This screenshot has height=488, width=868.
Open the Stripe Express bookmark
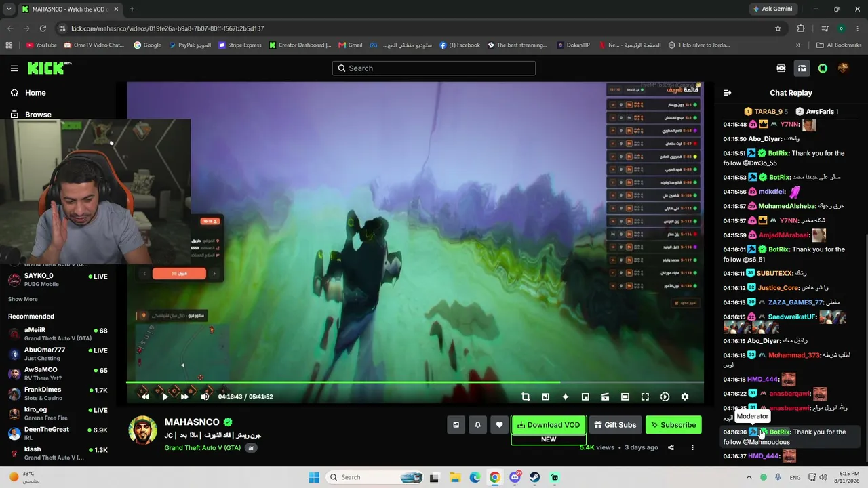pyautogui.click(x=239, y=45)
